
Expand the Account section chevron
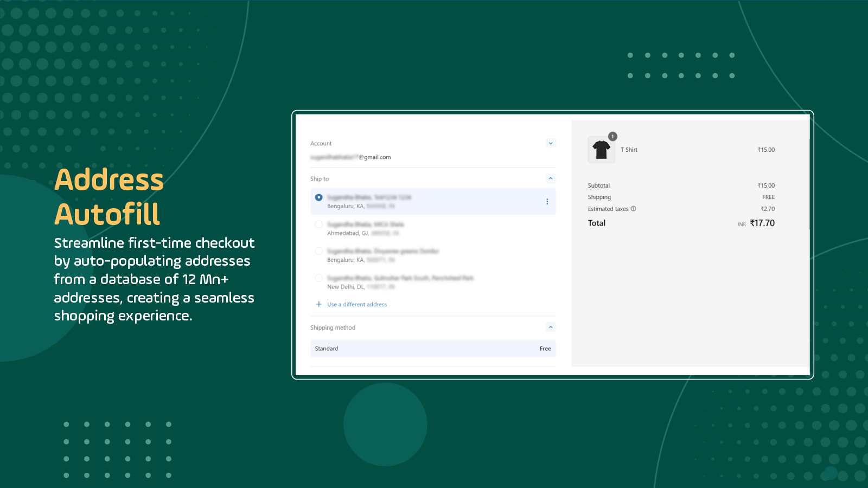point(551,143)
